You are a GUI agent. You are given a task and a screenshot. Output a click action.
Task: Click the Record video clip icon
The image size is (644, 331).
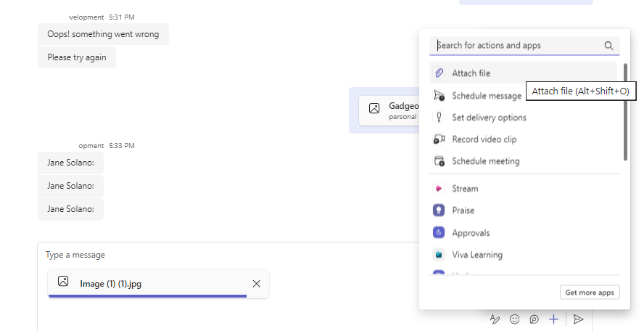click(439, 139)
